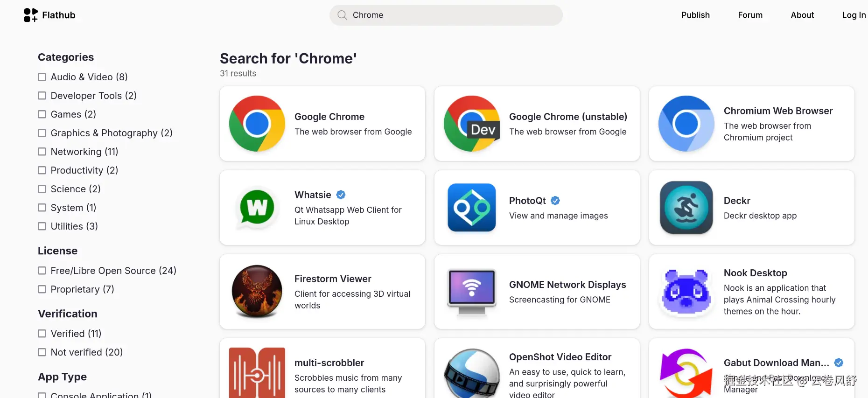Viewport: 868px width, 398px height.
Task: Go to Flathub home via name
Action: (x=59, y=15)
